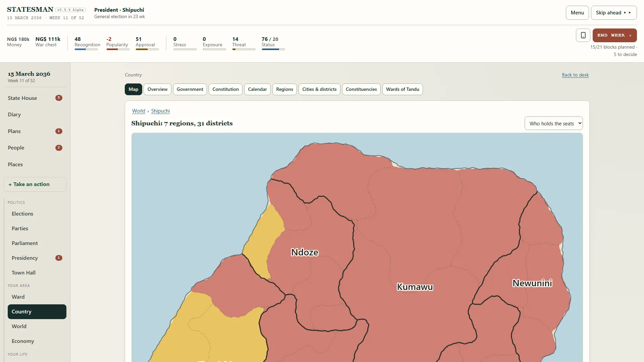Click Take an action button

[x=35, y=184]
